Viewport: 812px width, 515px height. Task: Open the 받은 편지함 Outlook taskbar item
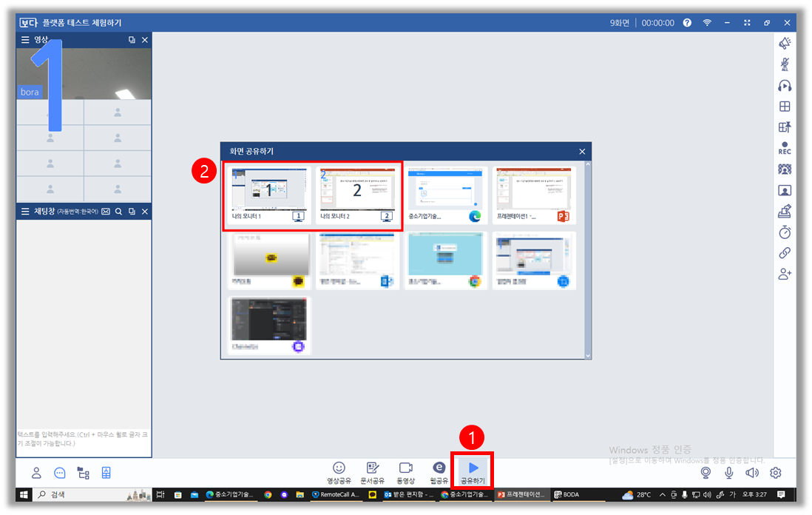tap(409, 495)
